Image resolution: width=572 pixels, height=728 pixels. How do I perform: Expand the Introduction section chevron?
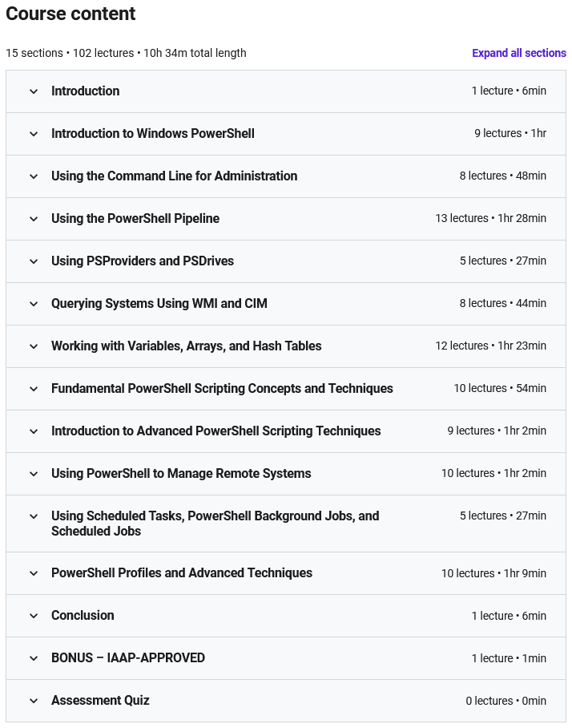click(34, 91)
